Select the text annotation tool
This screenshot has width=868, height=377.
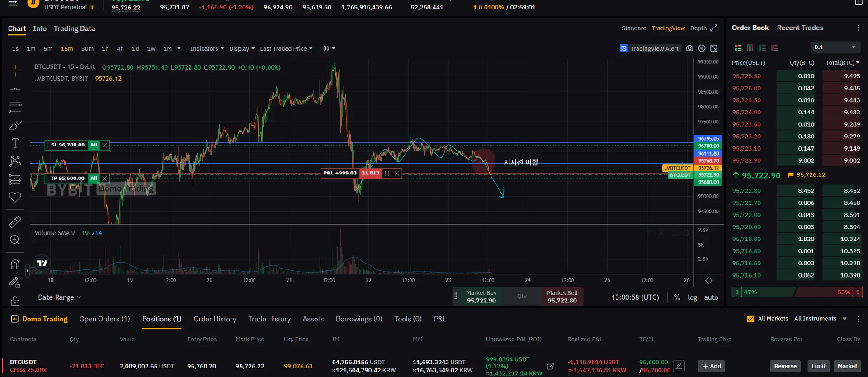(x=15, y=143)
